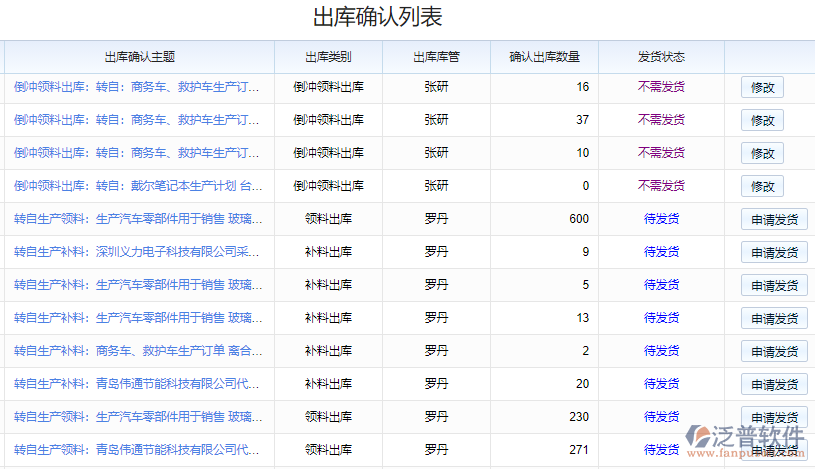Sort by the 确认出库数量 column header
This screenshot has height=469, width=815.
pos(544,57)
